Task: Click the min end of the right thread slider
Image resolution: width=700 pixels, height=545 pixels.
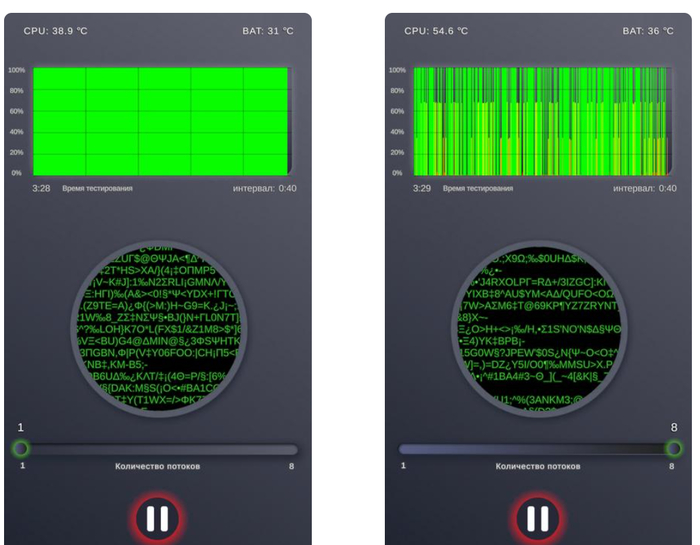Action: click(405, 450)
